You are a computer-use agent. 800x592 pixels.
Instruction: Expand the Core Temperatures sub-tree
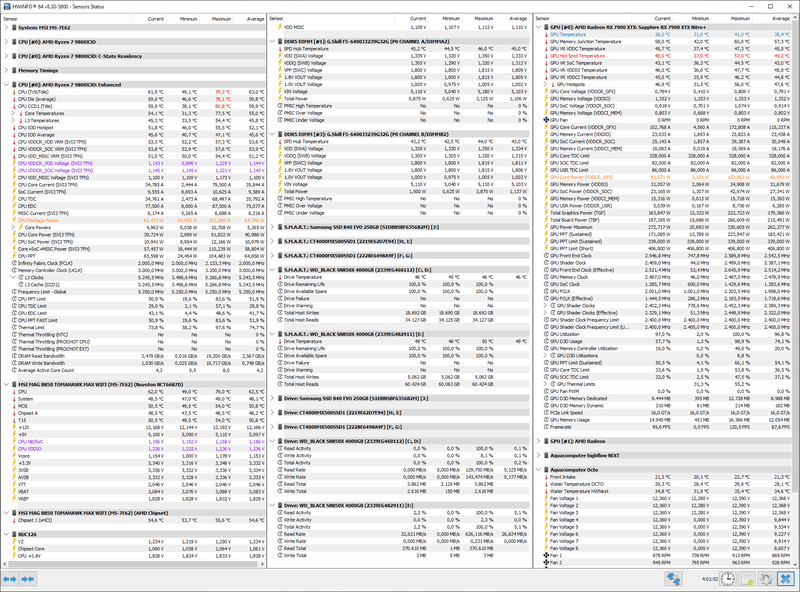pos(14,113)
